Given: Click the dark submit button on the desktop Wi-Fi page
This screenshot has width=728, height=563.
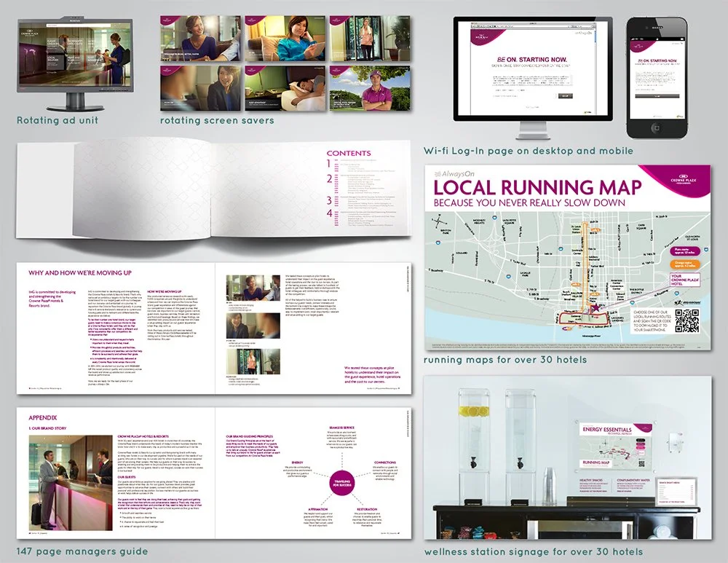Looking at the screenshot, I should tap(565, 96).
